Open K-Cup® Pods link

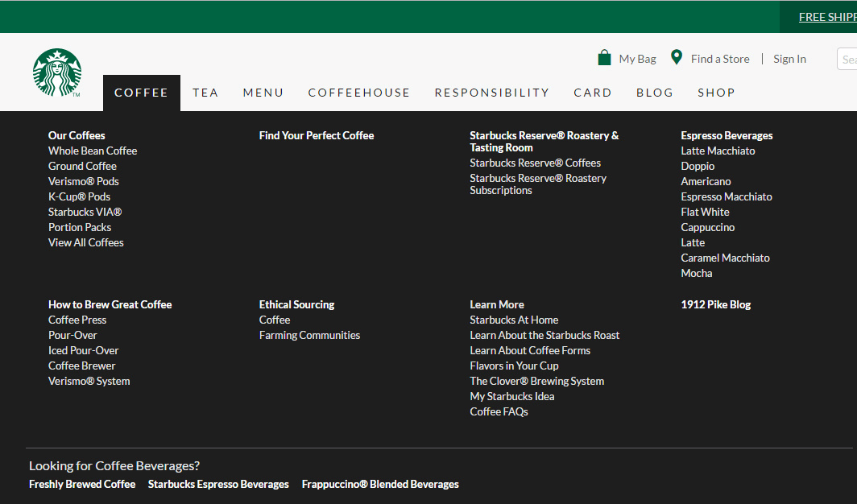(79, 196)
